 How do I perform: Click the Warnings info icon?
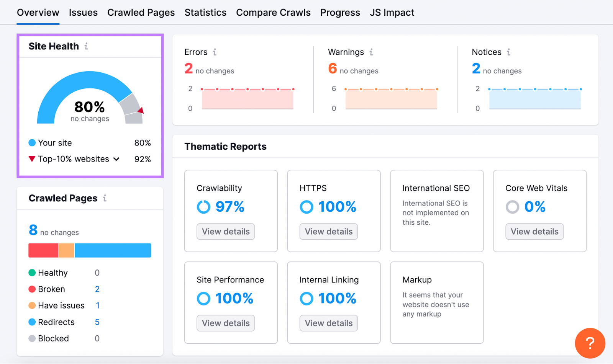[371, 52]
